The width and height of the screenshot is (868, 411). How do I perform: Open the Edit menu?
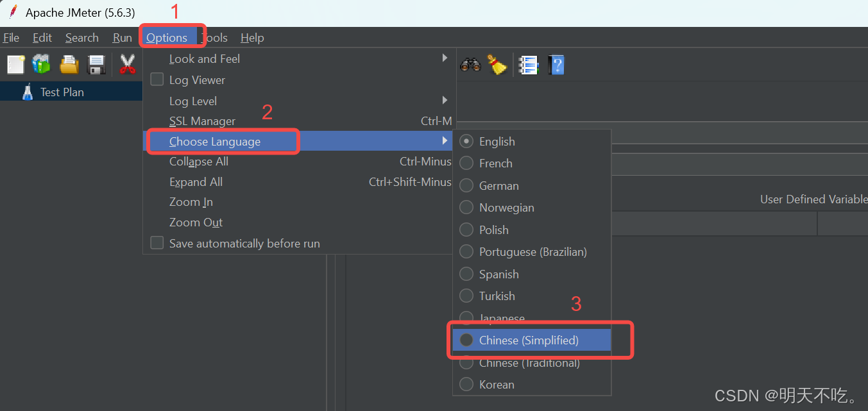point(42,38)
